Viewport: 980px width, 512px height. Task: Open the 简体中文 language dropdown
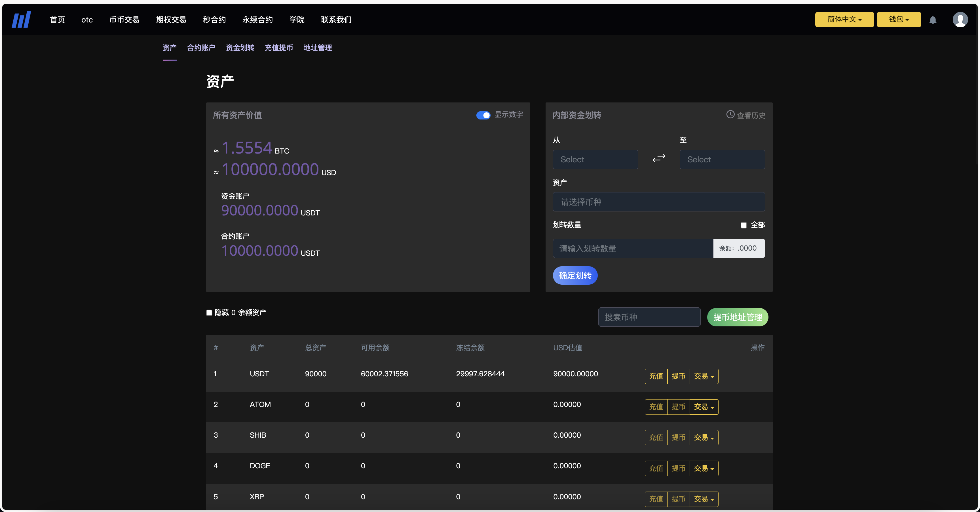[844, 19]
